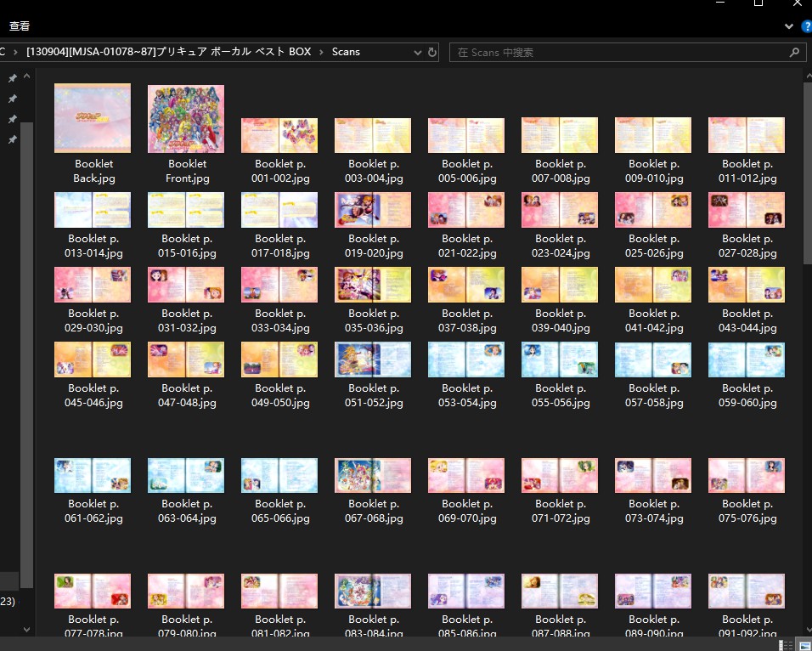Click the 在 Scans 中搜索 search field
812x651 pixels.
(x=628, y=53)
